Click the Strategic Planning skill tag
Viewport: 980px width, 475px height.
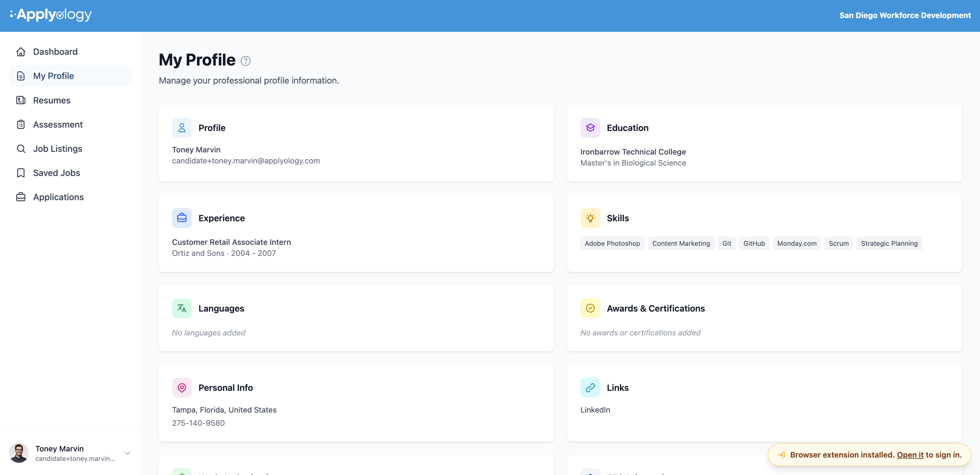pyautogui.click(x=889, y=243)
